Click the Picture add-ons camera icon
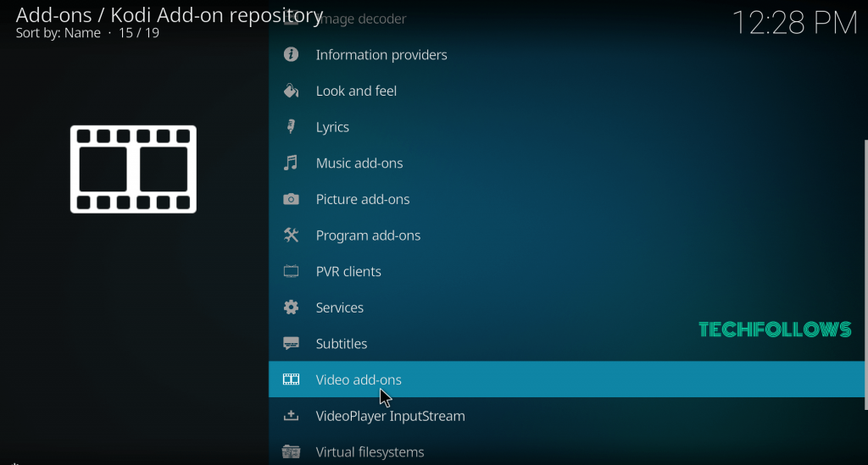The width and height of the screenshot is (868, 465). pyautogui.click(x=291, y=199)
